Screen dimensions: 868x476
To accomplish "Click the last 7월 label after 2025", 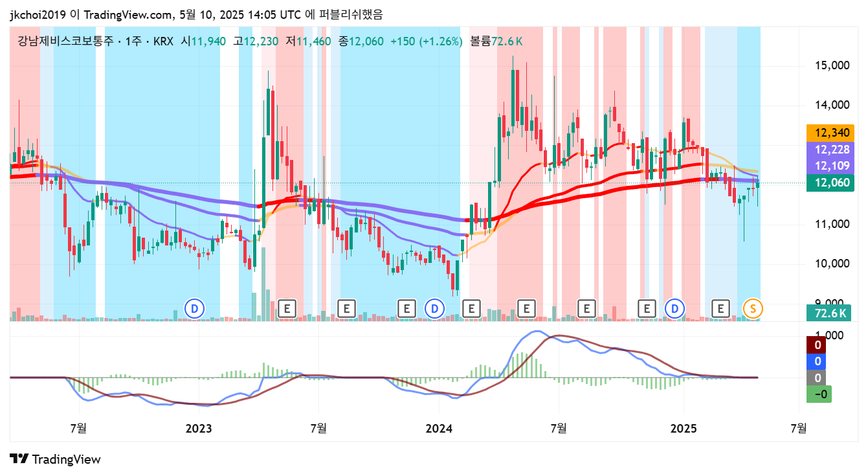I will [799, 428].
